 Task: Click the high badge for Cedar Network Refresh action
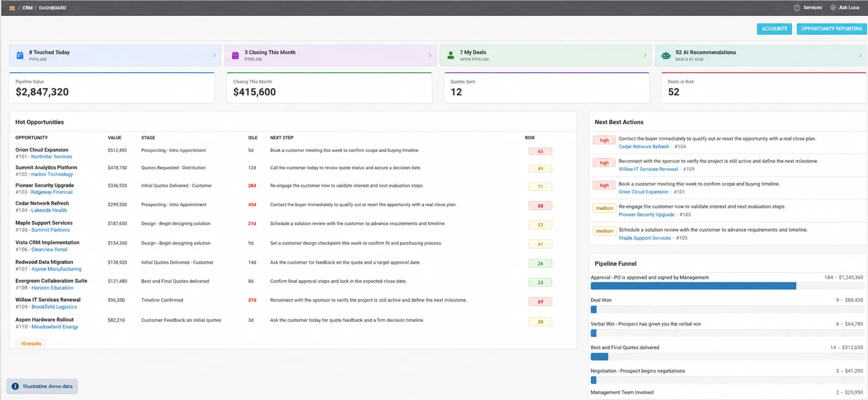coord(604,141)
